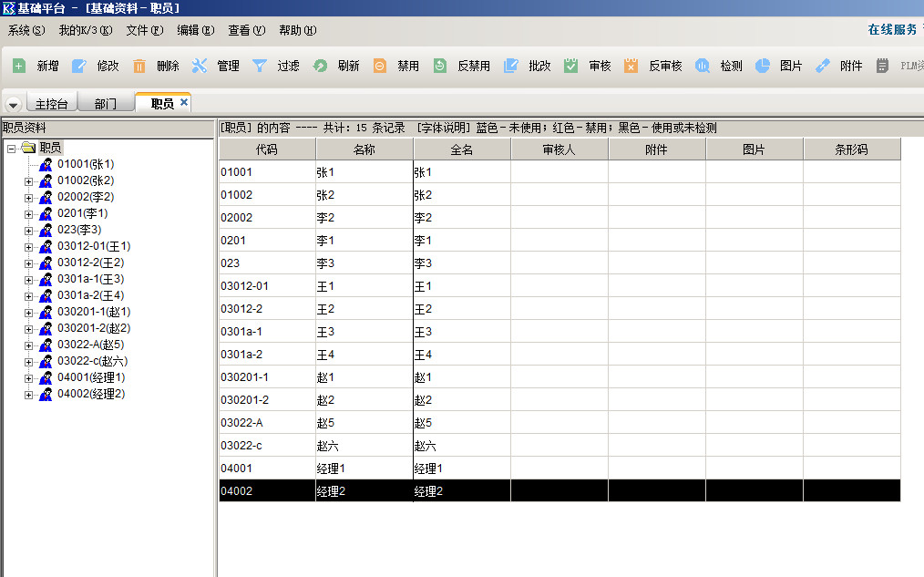Close the 职员 tab
924x577 pixels.
pos(184,103)
